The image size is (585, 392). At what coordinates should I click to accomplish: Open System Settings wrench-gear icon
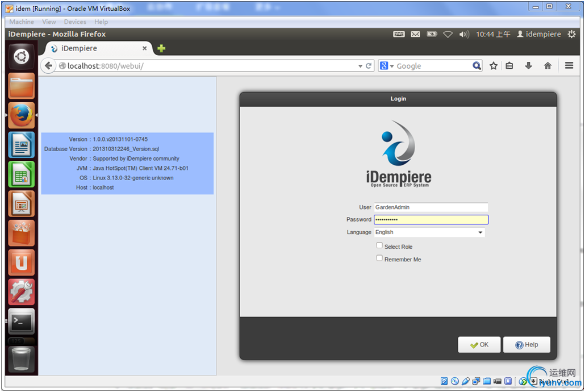click(21, 293)
